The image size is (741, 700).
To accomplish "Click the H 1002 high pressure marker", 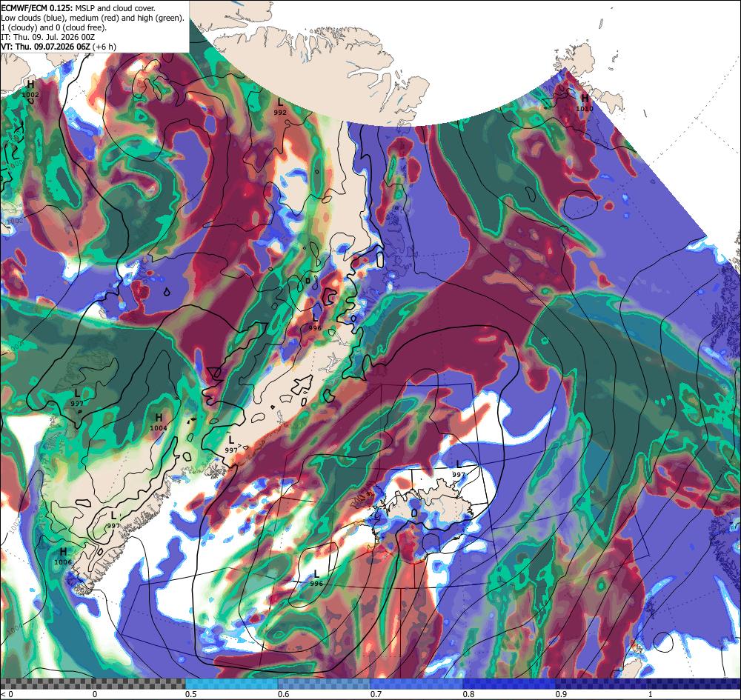I will pyautogui.click(x=30, y=90).
